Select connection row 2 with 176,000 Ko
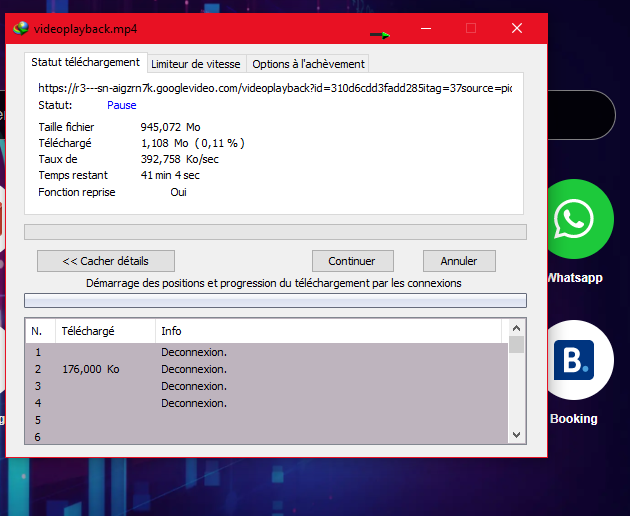The height and width of the screenshot is (516, 630). coord(267,369)
